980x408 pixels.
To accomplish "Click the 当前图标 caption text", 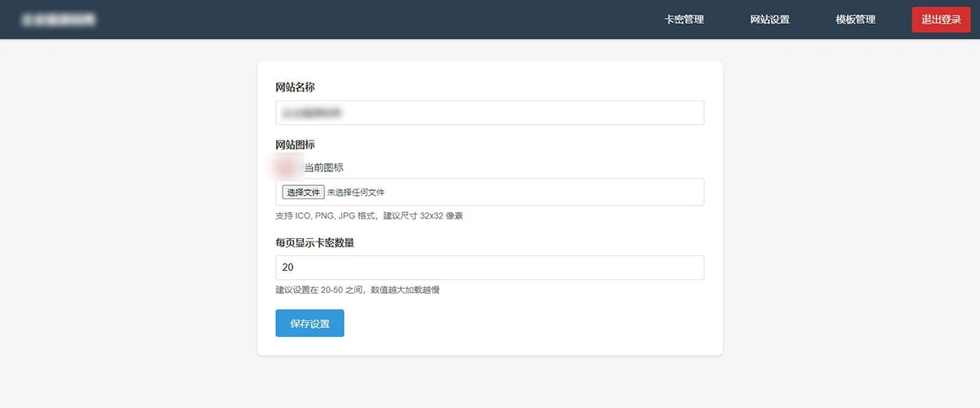I will pyautogui.click(x=323, y=168).
